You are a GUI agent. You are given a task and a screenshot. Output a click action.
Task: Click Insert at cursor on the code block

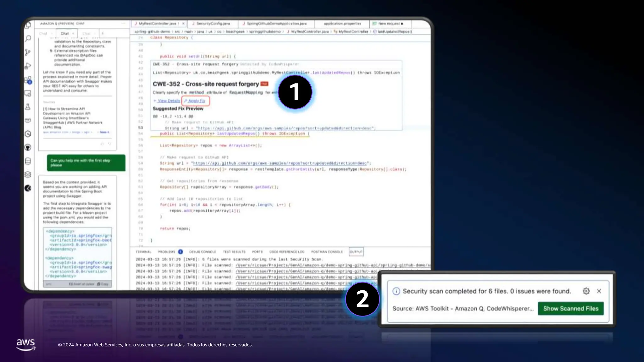click(82, 284)
